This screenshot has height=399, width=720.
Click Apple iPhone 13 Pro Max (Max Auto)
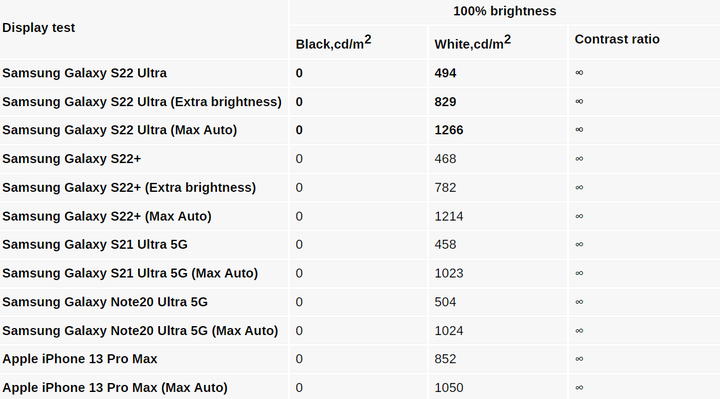pyautogui.click(x=115, y=388)
